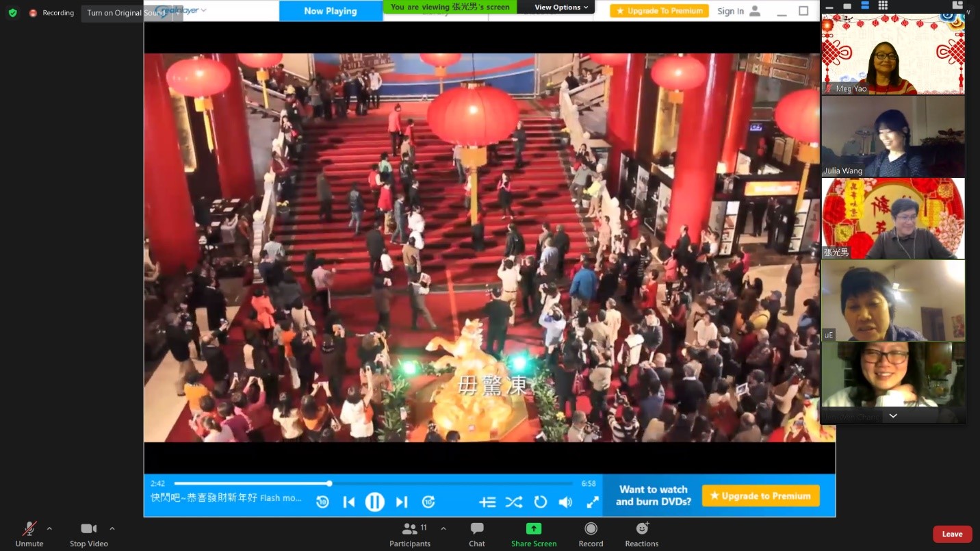Skip to the next track

tap(402, 502)
